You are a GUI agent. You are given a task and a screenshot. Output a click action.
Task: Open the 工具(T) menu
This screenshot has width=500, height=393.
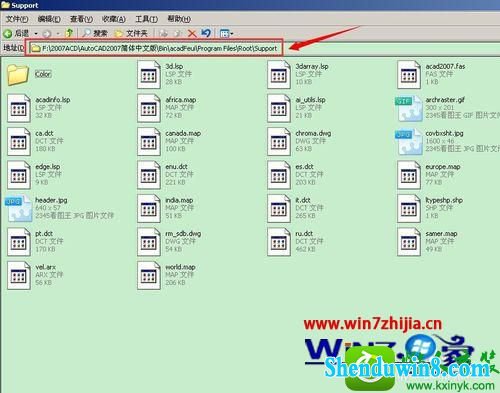[x=146, y=19]
